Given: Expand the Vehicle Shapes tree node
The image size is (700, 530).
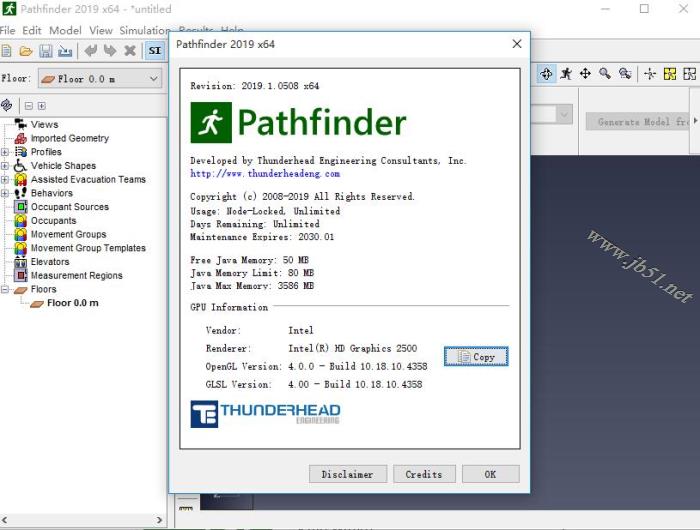Looking at the screenshot, I should [x=5, y=166].
